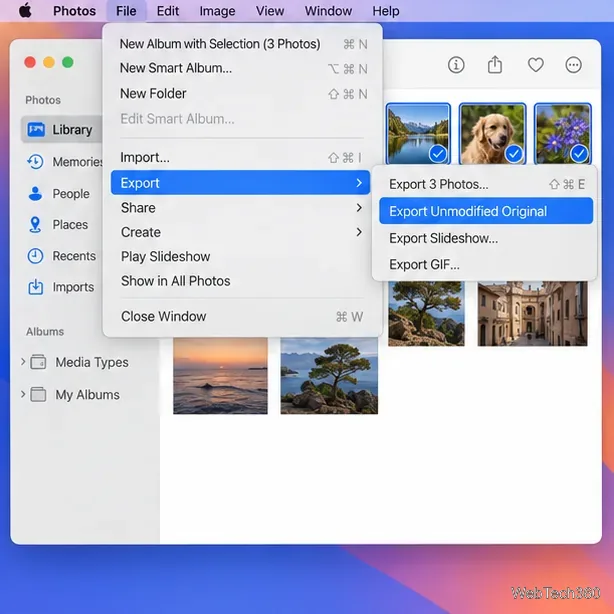614x614 pixels.
Task: Select the Library label in sidebar
Action: [x=72, y=130]
